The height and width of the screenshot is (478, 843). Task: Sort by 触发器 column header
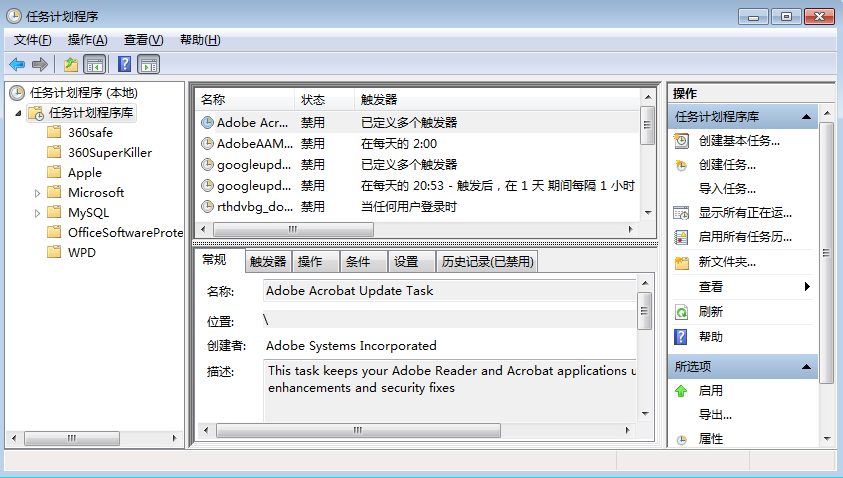[x=497, y=99]
